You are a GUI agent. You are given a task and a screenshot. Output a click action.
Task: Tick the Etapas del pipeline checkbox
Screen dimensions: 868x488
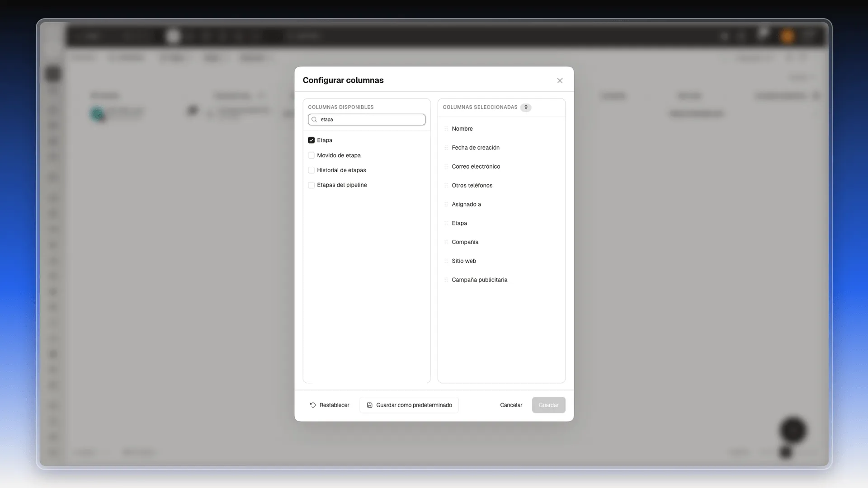[311, 185]
